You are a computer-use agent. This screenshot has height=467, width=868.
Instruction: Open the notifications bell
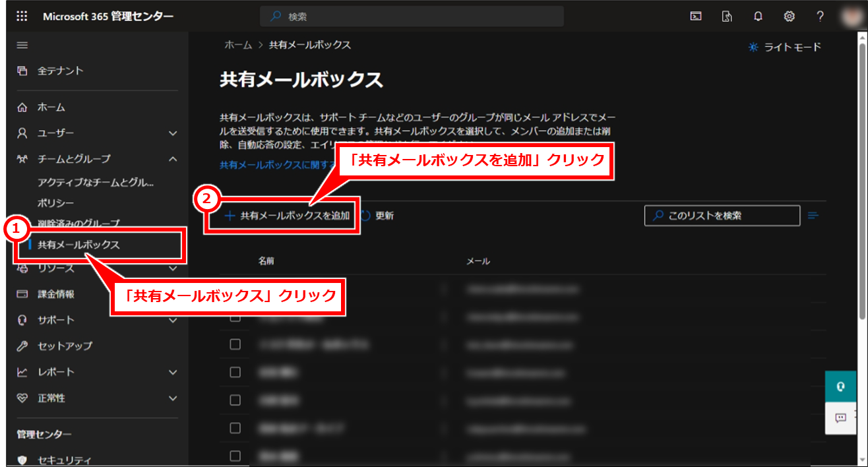click(758, 16)
